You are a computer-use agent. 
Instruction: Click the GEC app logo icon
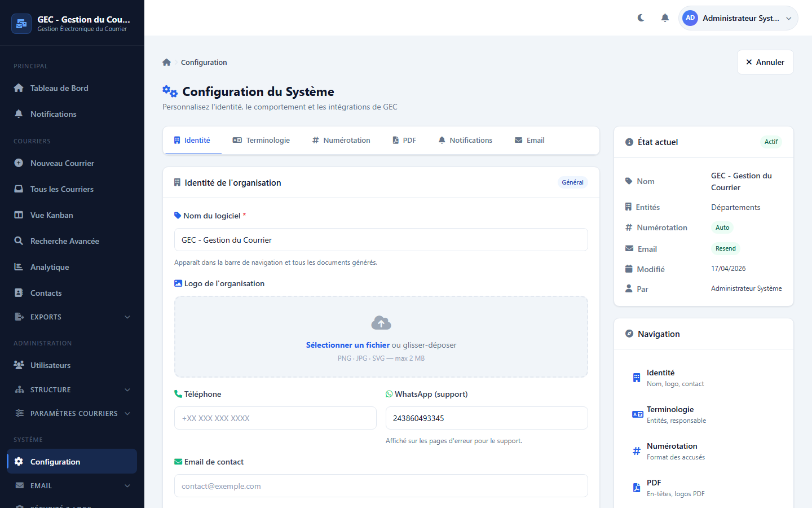[21, 24]
